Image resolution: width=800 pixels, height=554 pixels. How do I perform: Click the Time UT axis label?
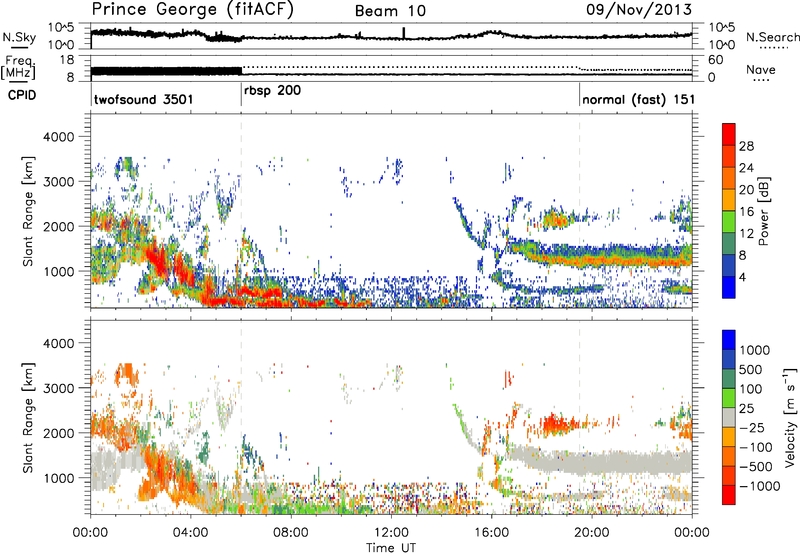391,548
